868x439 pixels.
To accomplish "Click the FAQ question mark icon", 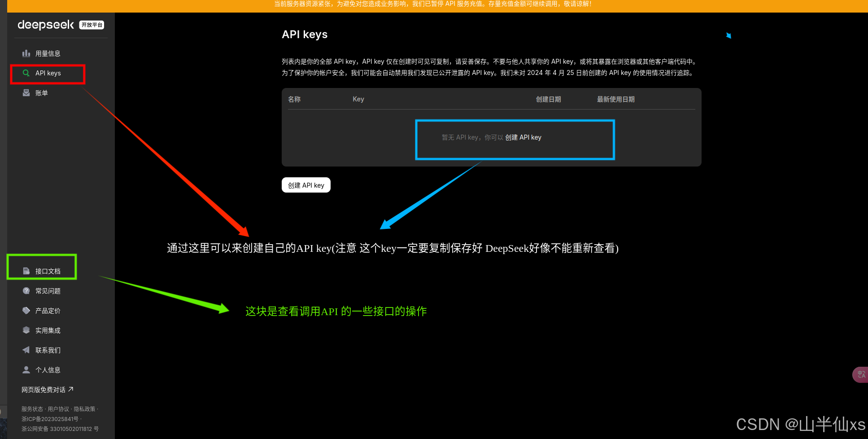I will 26,291.
